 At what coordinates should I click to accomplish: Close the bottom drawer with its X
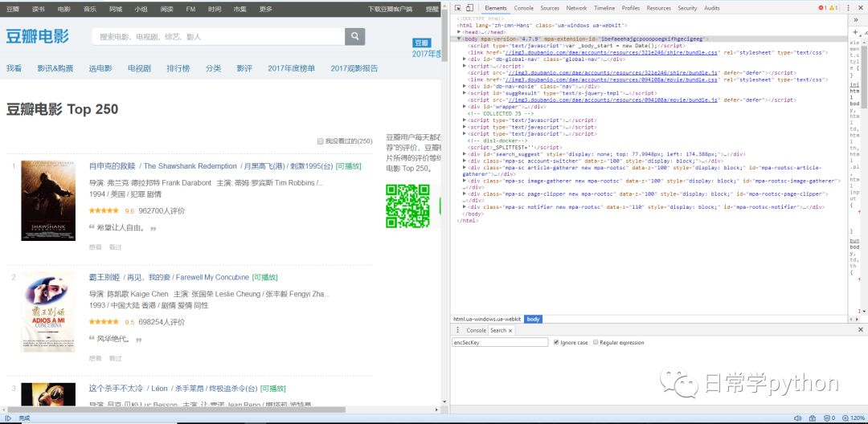860,329
